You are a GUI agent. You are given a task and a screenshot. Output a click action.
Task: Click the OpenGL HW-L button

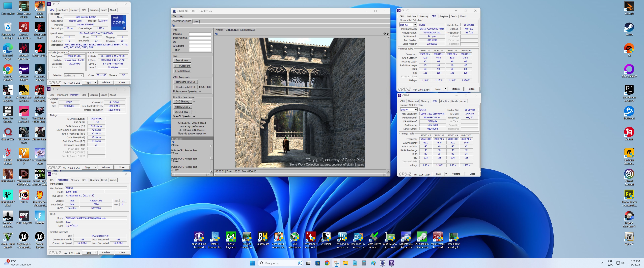coord(182,112)
